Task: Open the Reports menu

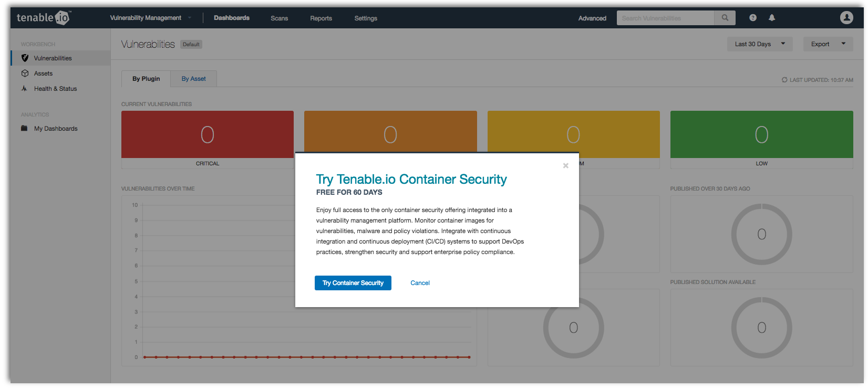Action: pos(321,18)
